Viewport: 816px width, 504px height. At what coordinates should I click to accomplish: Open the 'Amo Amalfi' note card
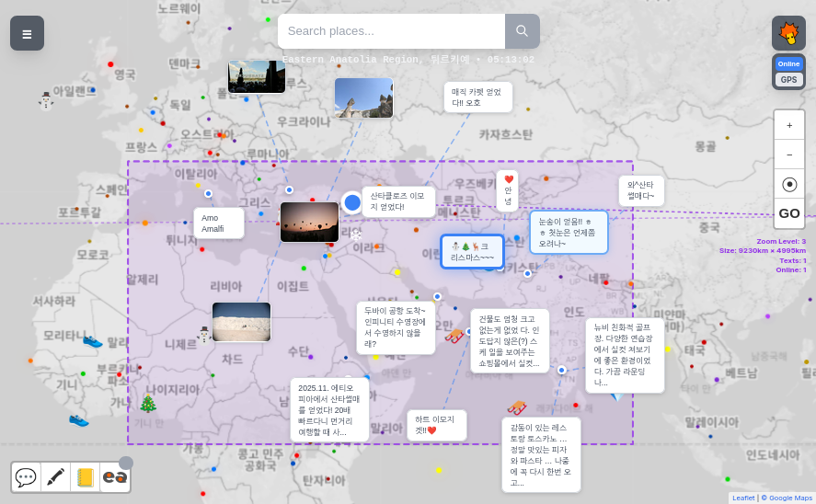tap(219, 223)
